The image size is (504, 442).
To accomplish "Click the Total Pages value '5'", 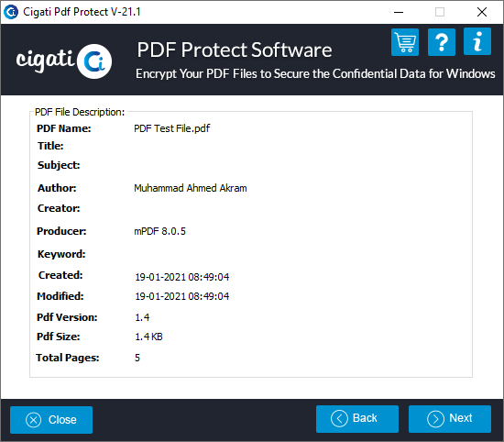I will point(137,358).
